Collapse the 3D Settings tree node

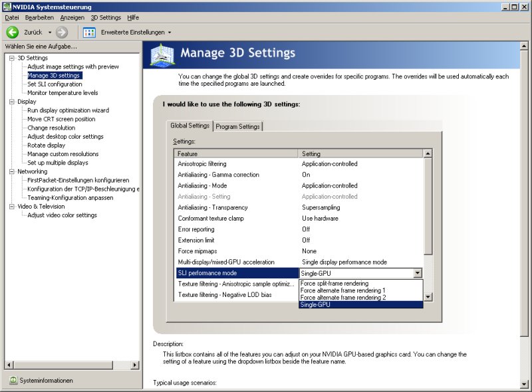pos(12,58)
